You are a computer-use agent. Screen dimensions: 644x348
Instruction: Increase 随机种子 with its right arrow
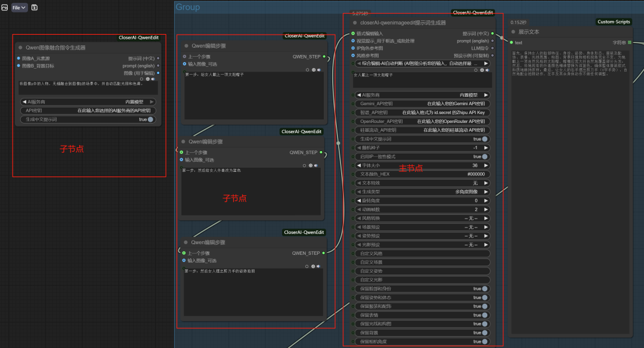pyautogui.click(x=486, y=147)
